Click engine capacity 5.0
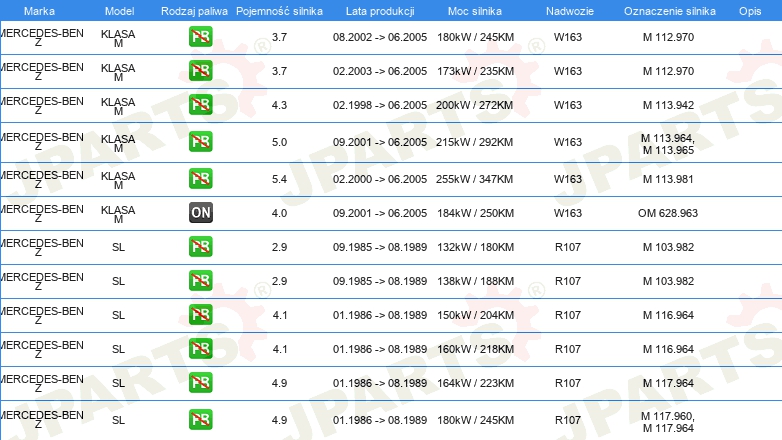The width and height of the screenshot is (782, 440). (279, 142)
